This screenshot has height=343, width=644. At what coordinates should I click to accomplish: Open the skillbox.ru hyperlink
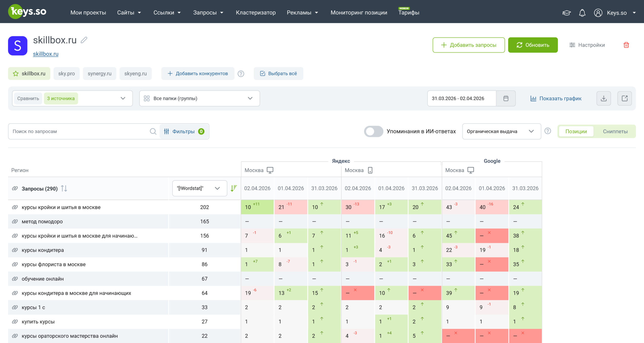pos(46,54)
